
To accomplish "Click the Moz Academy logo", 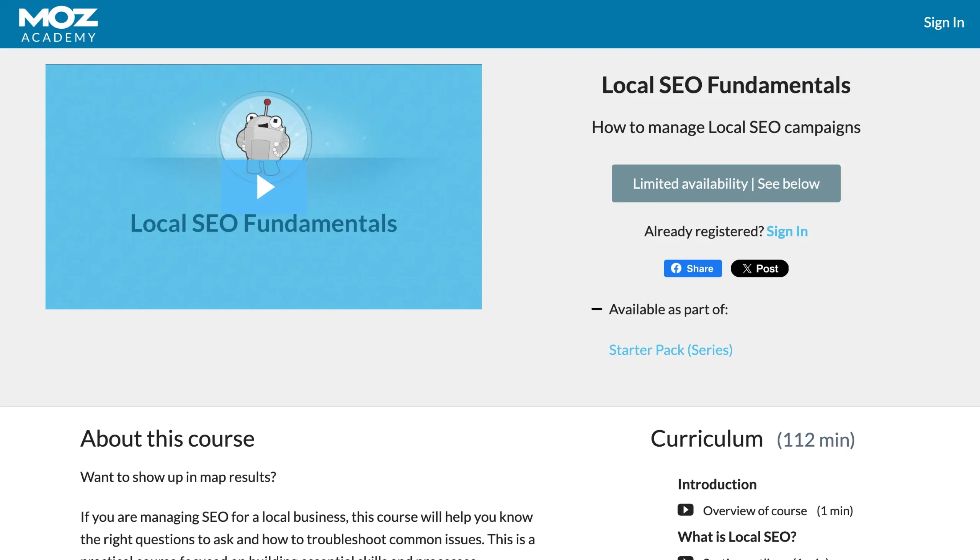I will [x=58, y=24].
